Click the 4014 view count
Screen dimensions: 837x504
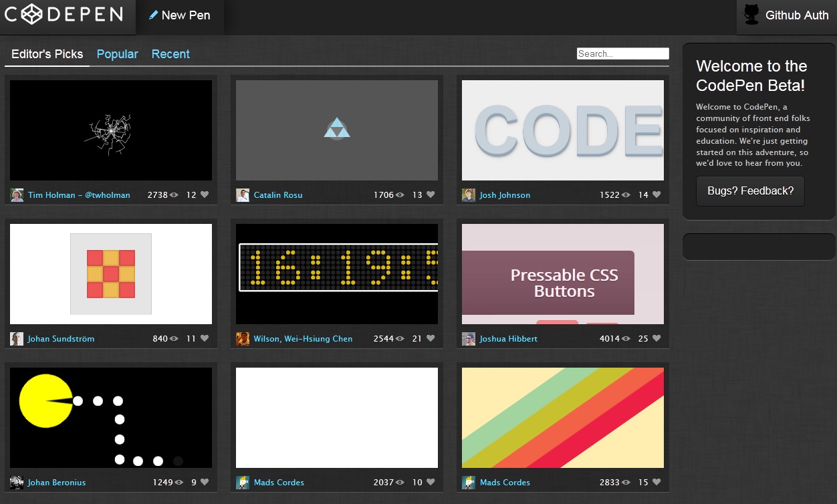coord(610,339)
